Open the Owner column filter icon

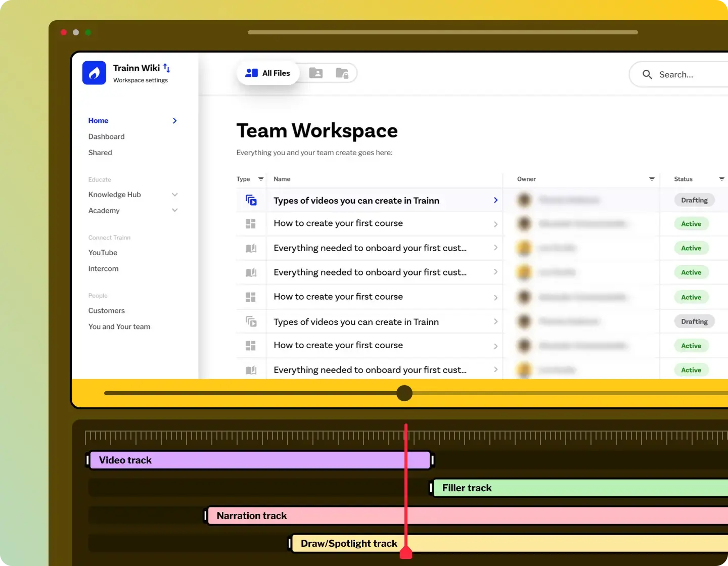coord(652,179)
